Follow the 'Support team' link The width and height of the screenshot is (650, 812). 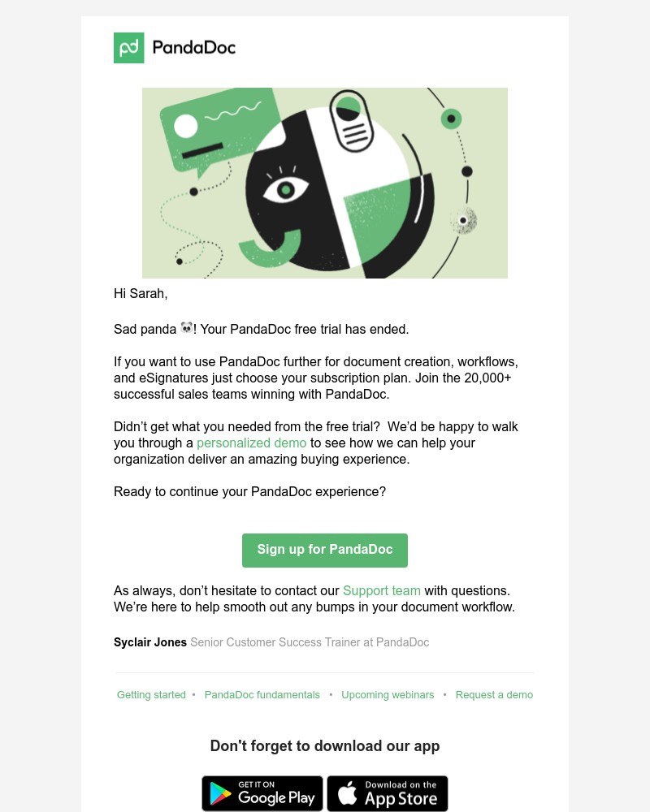click(x=382, y=590)
